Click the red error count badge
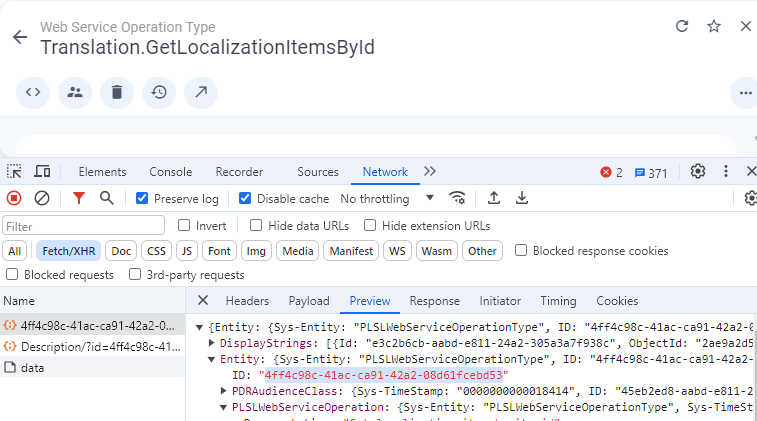This screenshot has height=421, width=757. click(611, 172)
